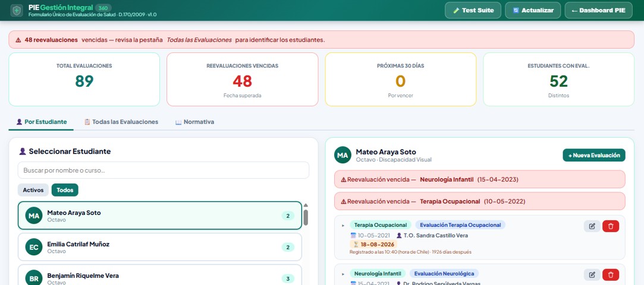Show Todos students filter

65,190
